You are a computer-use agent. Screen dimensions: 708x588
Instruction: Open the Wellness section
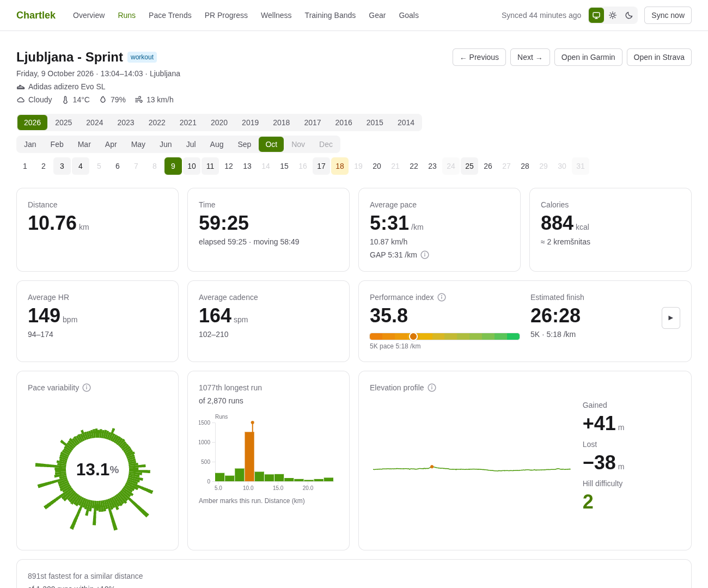click(x=276, y=15)
